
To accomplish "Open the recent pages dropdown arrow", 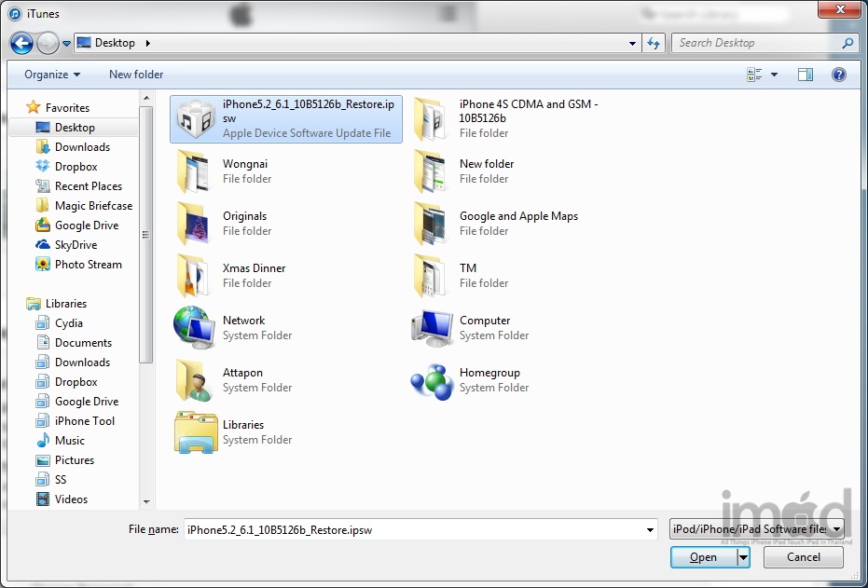I will point(66,43).
